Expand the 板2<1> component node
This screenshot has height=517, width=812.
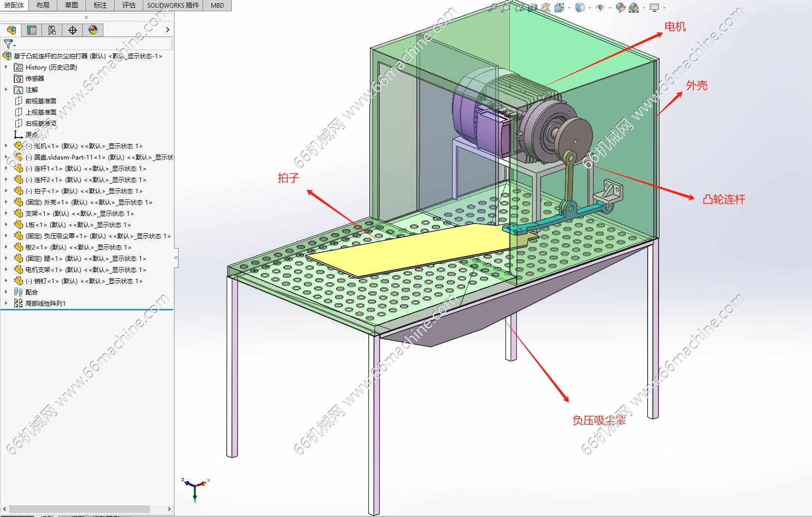pyautogui.click(x=6, y=247)
